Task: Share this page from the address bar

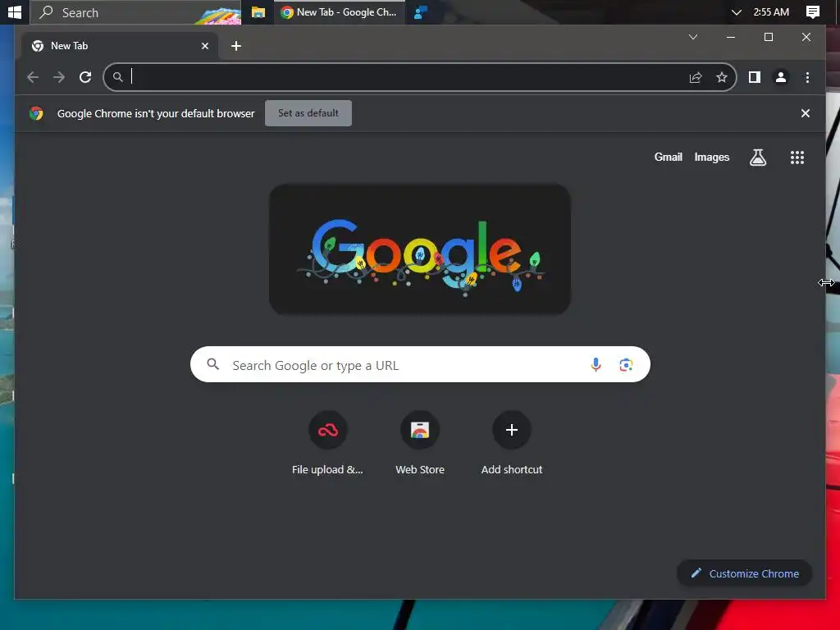Action: (x=696, y=77)
